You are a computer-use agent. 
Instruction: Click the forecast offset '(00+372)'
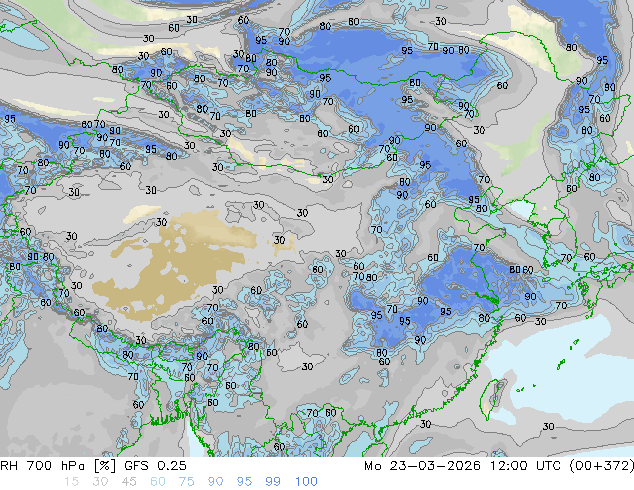tap(602, 466)
